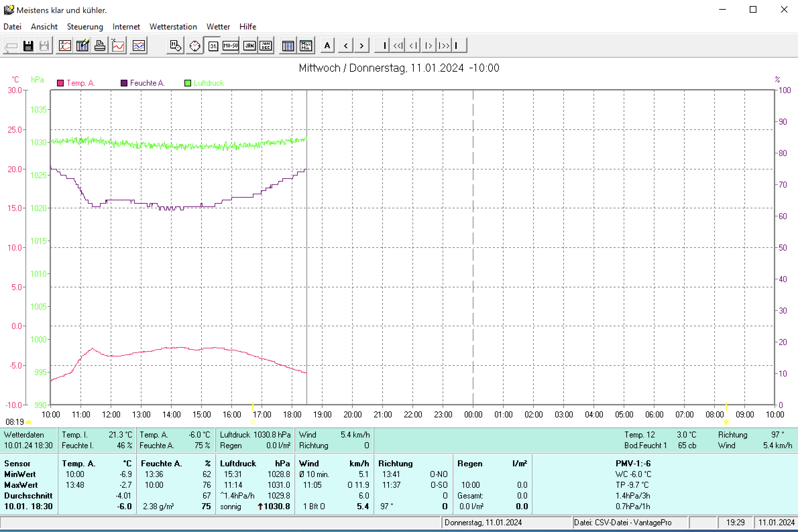Jump back with the '<<|' button
The height and width of the screenshot is (532, 798).
[398, 46]
